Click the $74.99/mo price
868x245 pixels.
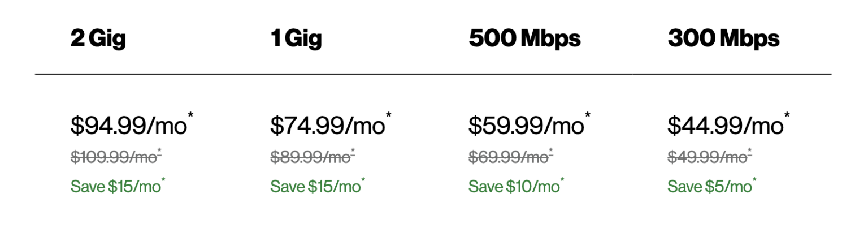(327, 127)
